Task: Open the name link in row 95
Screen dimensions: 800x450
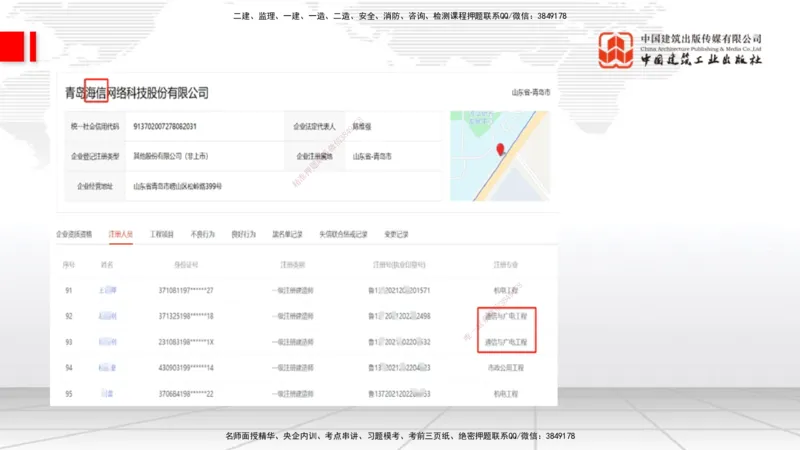Action: 107,393
